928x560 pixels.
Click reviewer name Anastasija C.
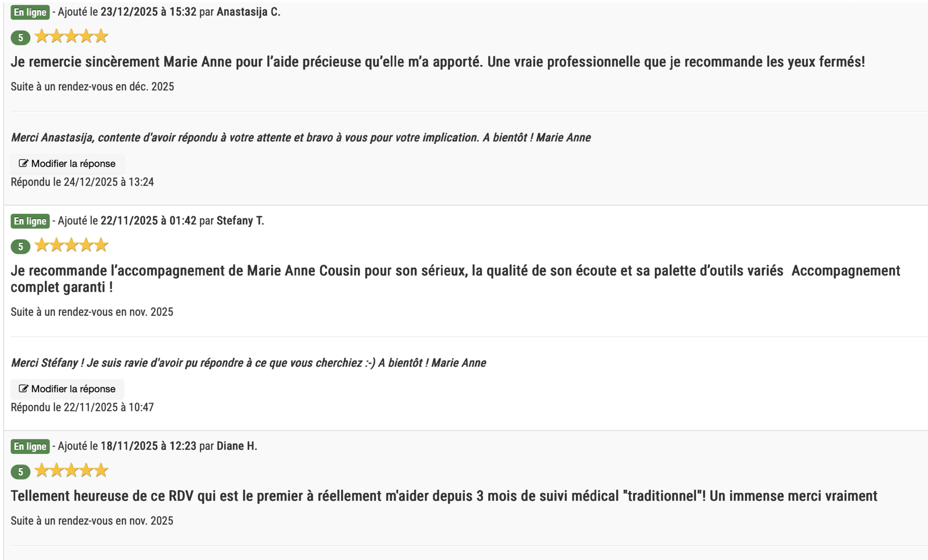tap(249, 12)
